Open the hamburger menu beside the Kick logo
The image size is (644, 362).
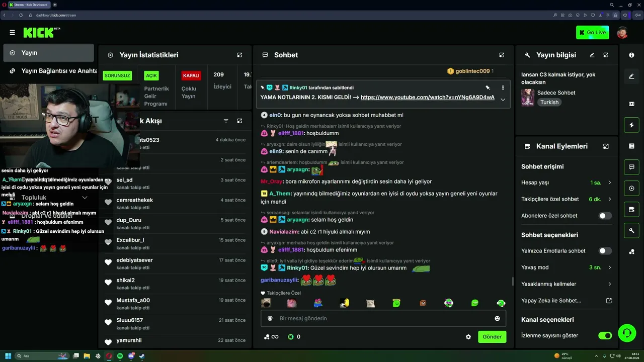12,33
